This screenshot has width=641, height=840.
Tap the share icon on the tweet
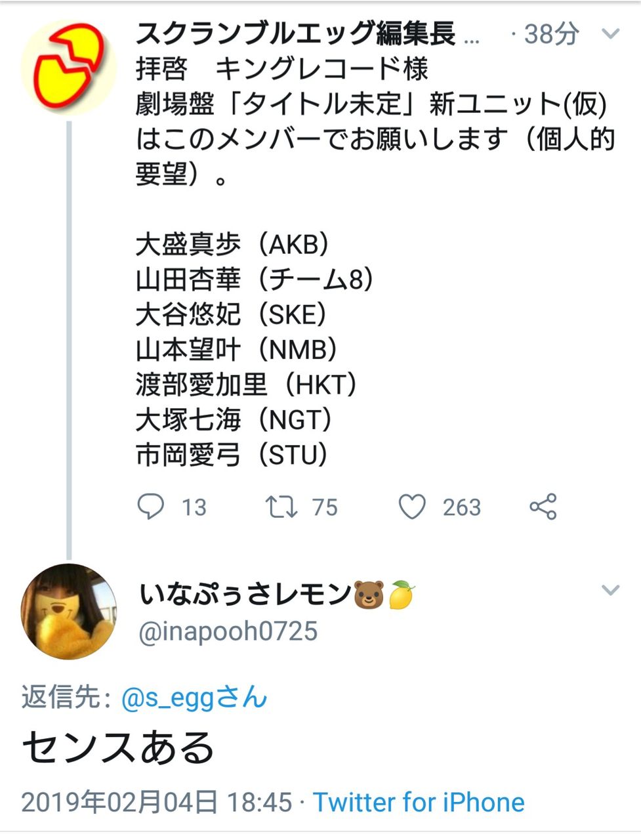(x=543, y=507)
